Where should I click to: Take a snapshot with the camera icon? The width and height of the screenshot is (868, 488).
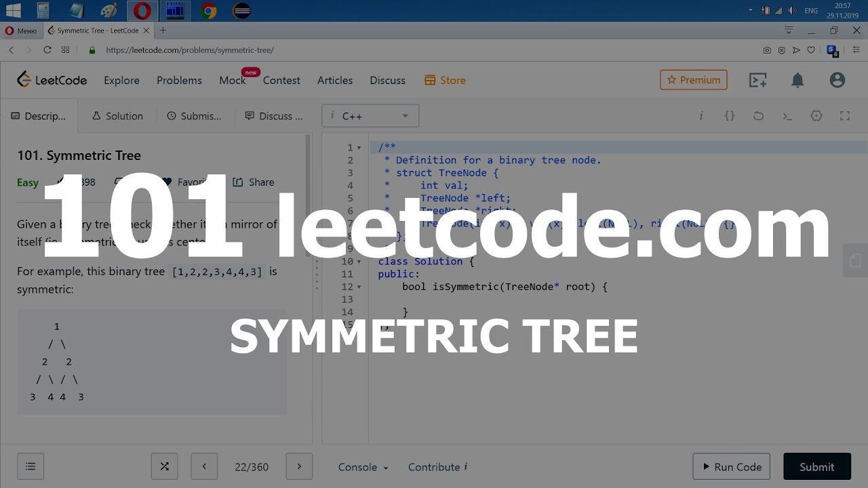tap(767, 50)
